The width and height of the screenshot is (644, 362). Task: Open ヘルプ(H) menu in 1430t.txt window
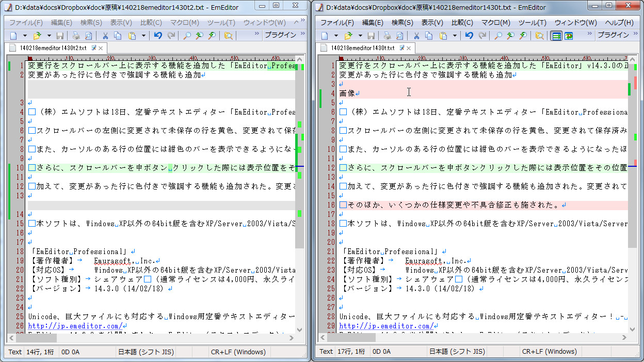(x=619, y=23)
